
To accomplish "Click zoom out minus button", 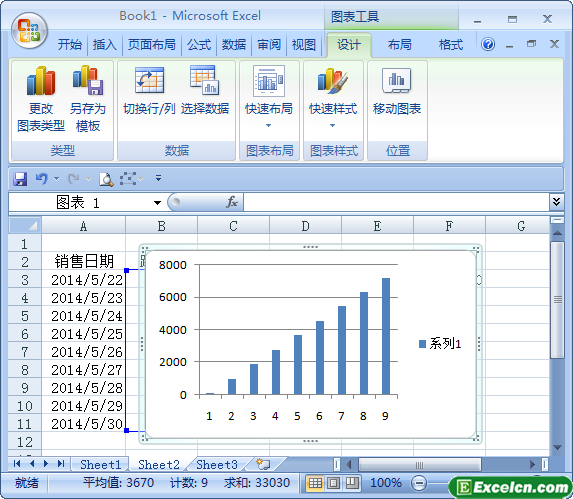I will tap(419, 483).
